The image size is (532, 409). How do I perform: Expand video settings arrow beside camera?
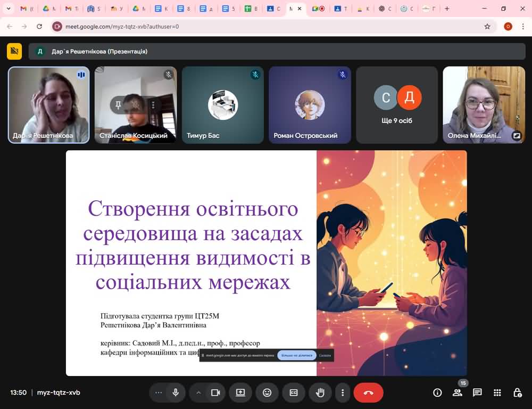[198, 392]
